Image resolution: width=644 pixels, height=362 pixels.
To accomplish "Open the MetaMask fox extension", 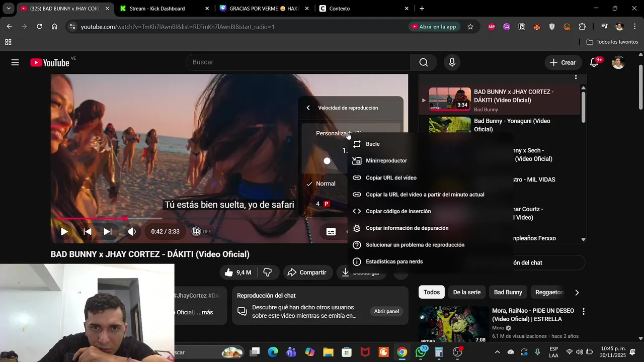I will tap(537, 27).
